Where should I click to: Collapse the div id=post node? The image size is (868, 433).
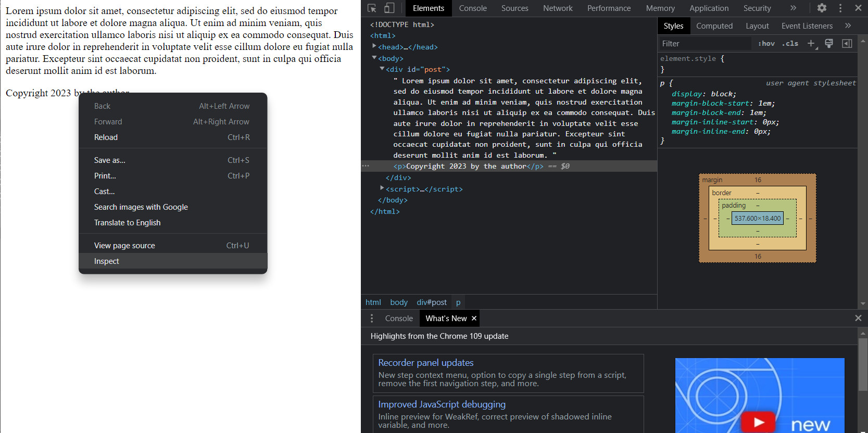pos(382,69)
